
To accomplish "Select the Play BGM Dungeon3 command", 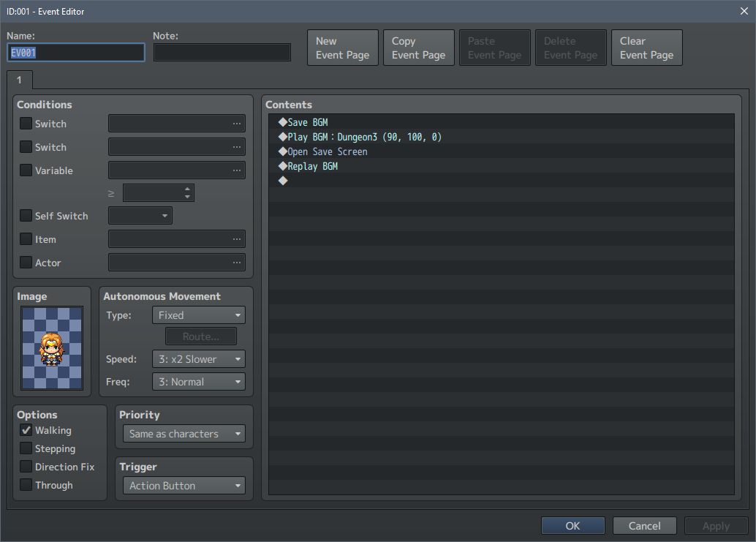I will point(502,137).
